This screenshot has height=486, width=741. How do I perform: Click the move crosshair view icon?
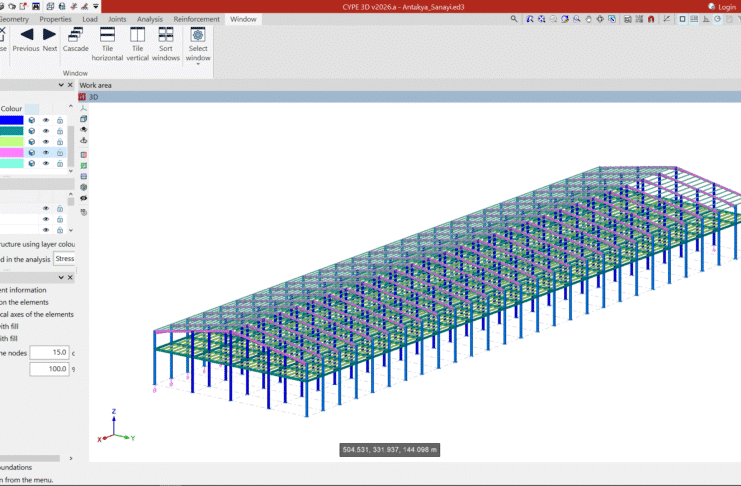pyautogui.click(x=600, y=19)
